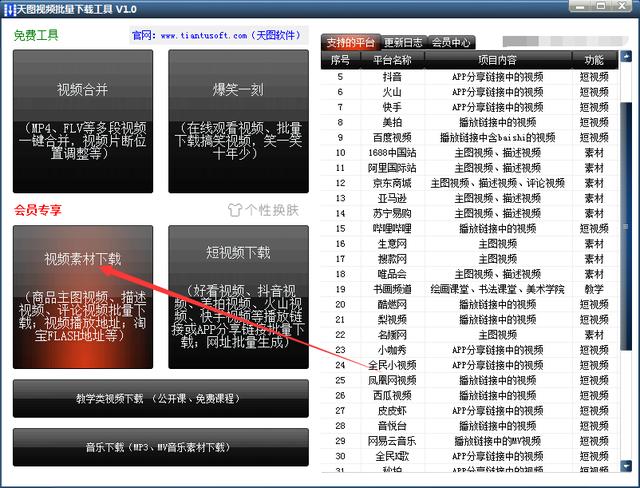640x488 pixels.
Task: Open 教学类视频下载 button
Action: coord(161,398)
